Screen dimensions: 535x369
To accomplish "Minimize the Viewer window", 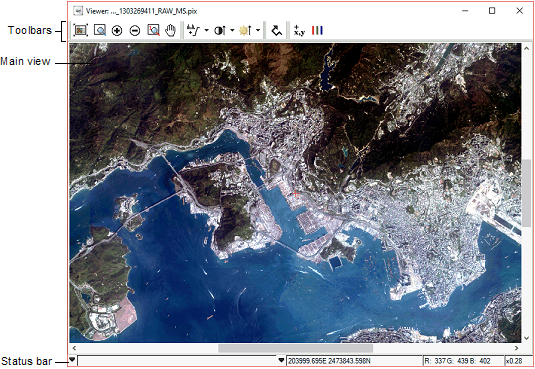I will click(465, 11).
